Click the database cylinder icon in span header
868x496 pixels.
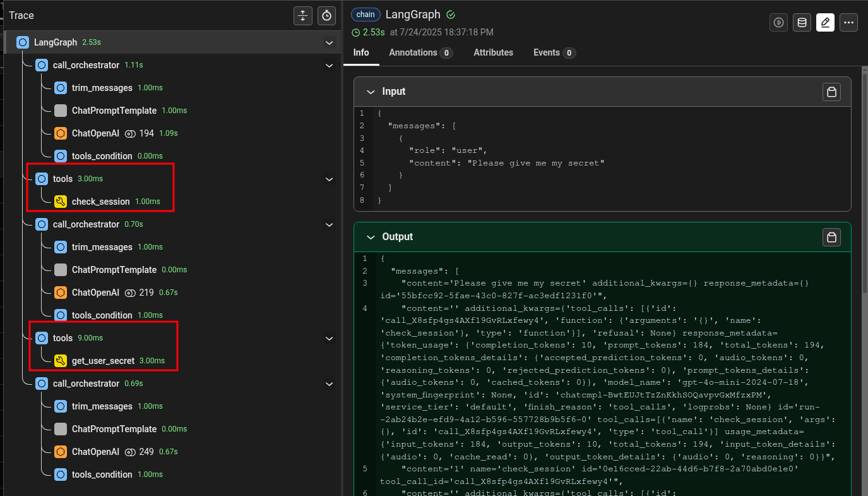(x=802, y=23)
